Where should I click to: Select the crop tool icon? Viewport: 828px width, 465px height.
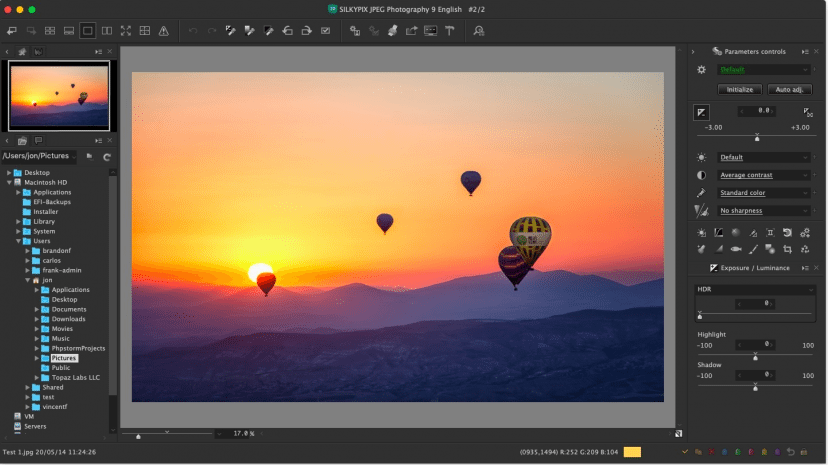coord(787,249)
